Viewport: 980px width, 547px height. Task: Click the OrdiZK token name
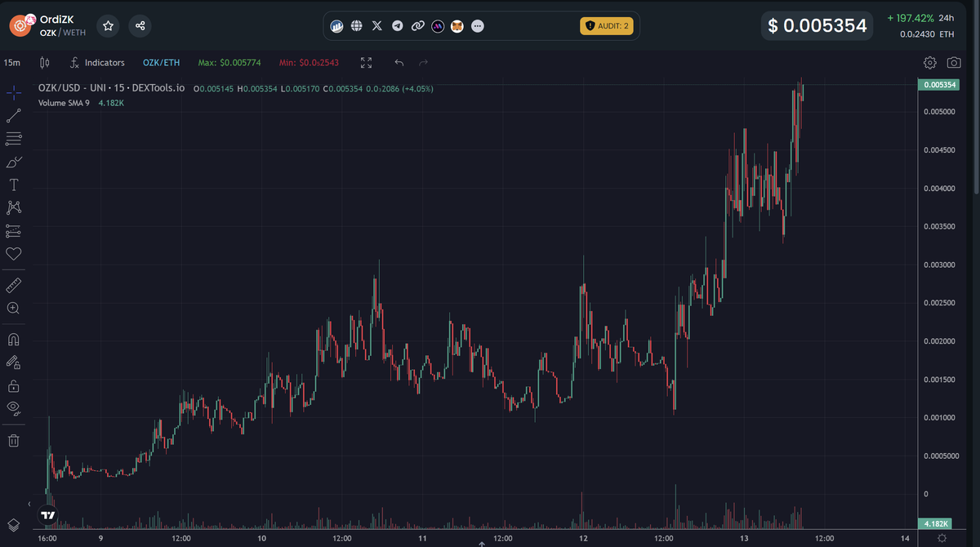(56, 19)
